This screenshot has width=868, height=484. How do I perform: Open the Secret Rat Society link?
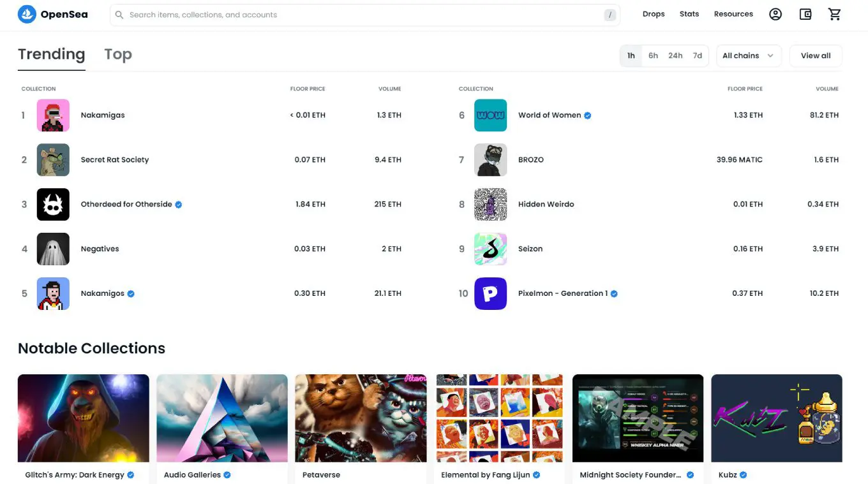click(115, 160)
